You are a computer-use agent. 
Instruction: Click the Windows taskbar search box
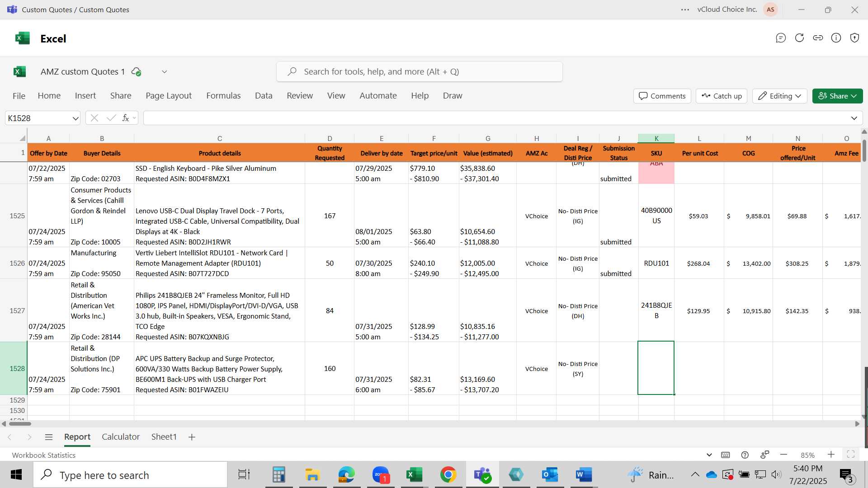[x=130, y=475]
